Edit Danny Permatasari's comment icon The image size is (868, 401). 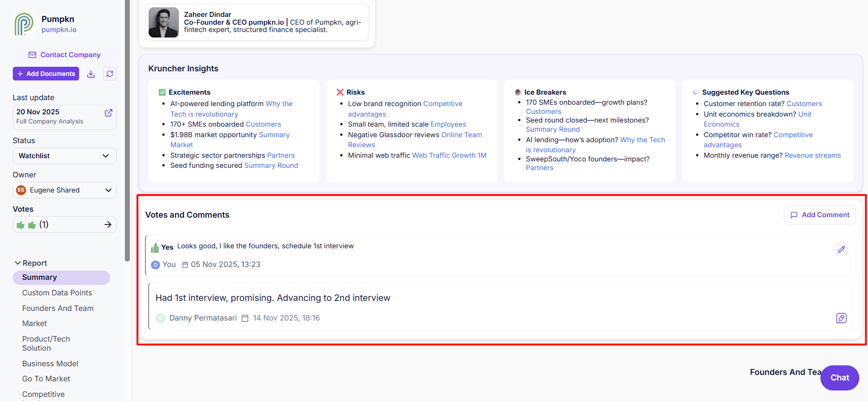click(x=841, y=318)
